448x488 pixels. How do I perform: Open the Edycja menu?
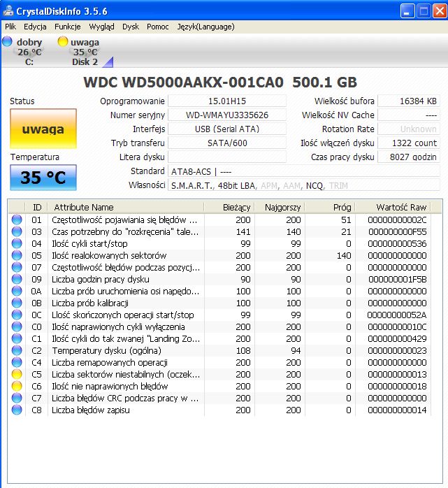[35, 27]
